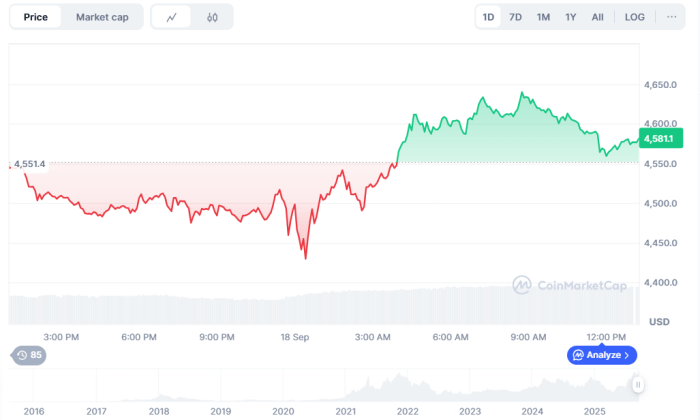This screenshot has height=420, width=700.
Task: Click the CoinMarketCap watermark logo
Action: coord(520,286)
